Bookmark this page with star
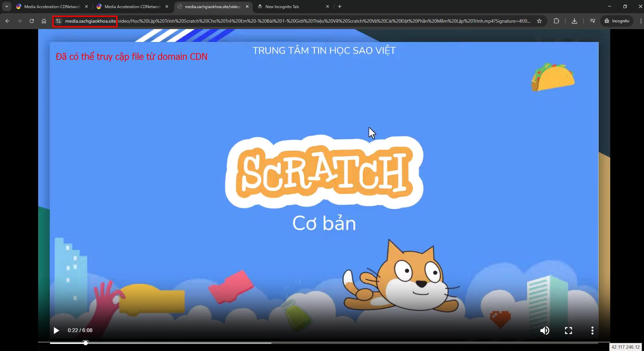This screenshot has width=644, height=351. (x=539, y=21)
